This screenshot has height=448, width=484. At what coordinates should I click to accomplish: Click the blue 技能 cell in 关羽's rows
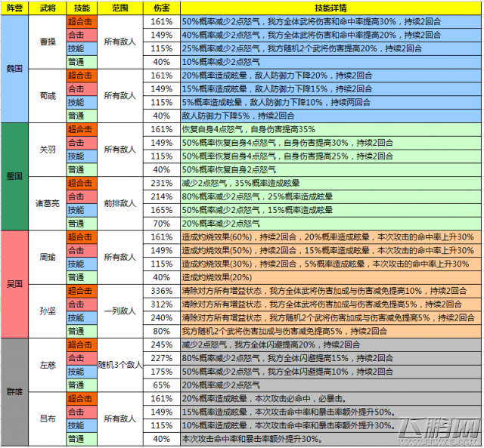point(82,156)
